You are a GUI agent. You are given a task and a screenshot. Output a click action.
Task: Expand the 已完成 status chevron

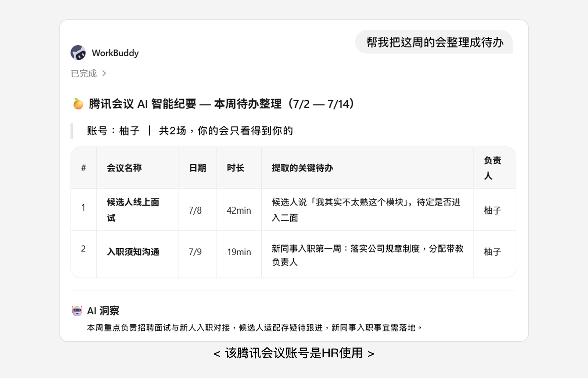[x=104, y=74]
